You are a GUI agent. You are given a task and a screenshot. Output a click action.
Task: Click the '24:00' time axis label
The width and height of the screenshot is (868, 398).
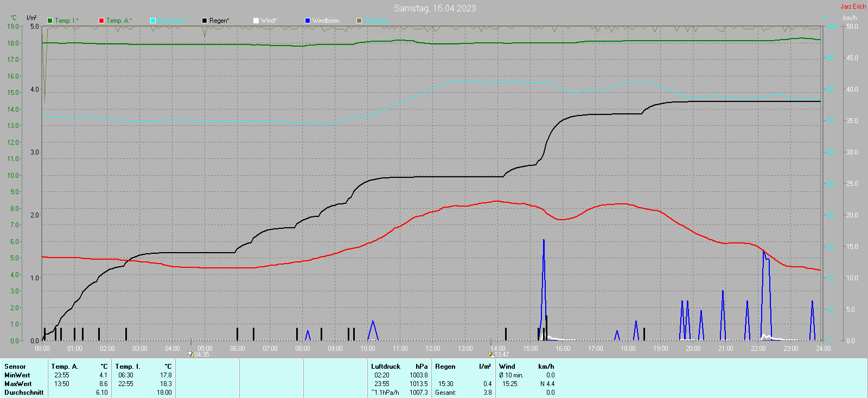click(x=824, y=349)
